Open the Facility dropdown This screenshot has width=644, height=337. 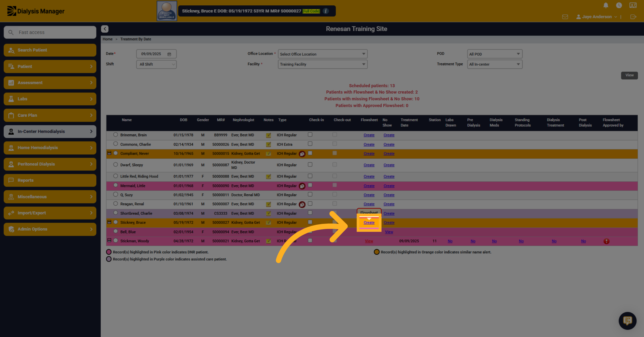[323, 64]
